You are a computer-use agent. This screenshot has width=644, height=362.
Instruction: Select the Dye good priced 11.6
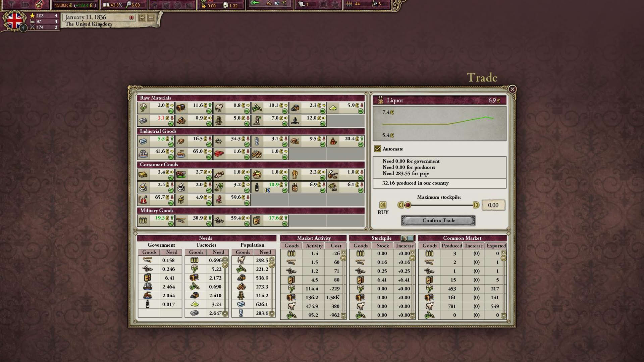(x=194, y=108)
